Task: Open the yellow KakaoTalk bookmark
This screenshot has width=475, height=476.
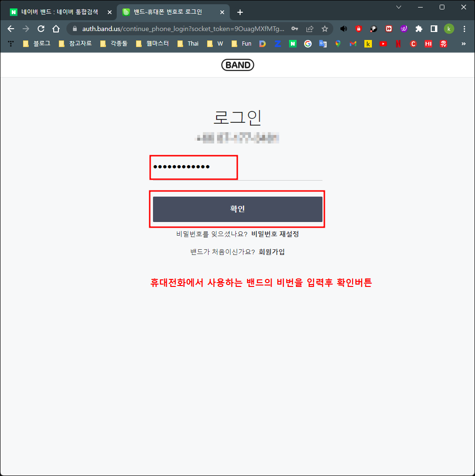Action: (368, 43)
